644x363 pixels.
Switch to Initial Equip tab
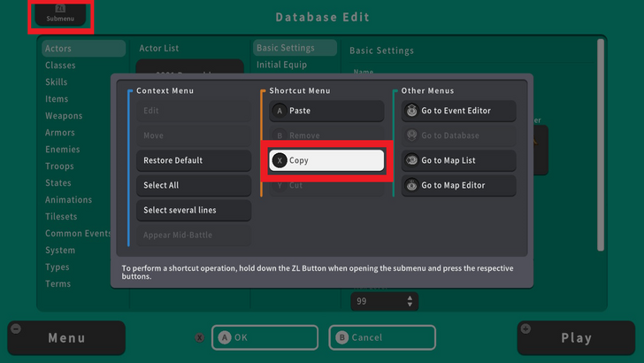coord(281,65)
